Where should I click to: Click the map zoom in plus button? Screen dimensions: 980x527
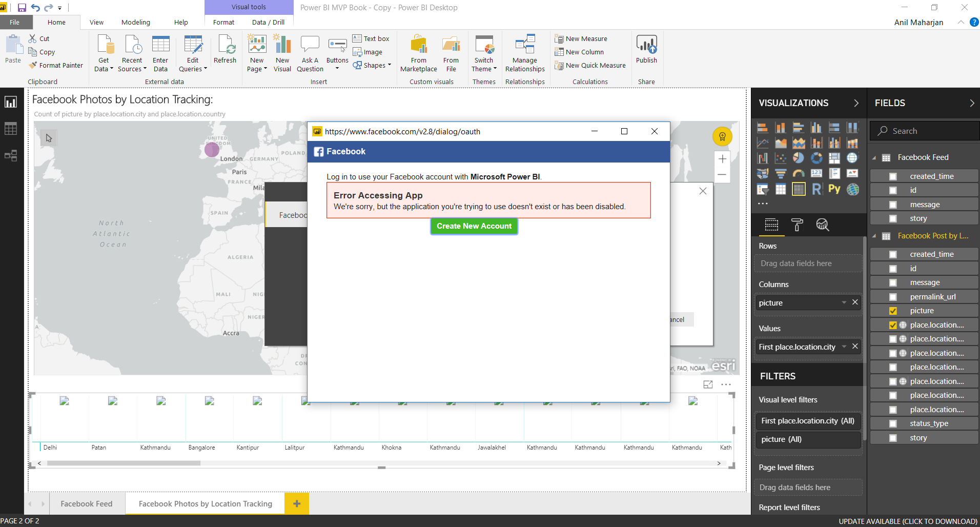tap(722, 159)
